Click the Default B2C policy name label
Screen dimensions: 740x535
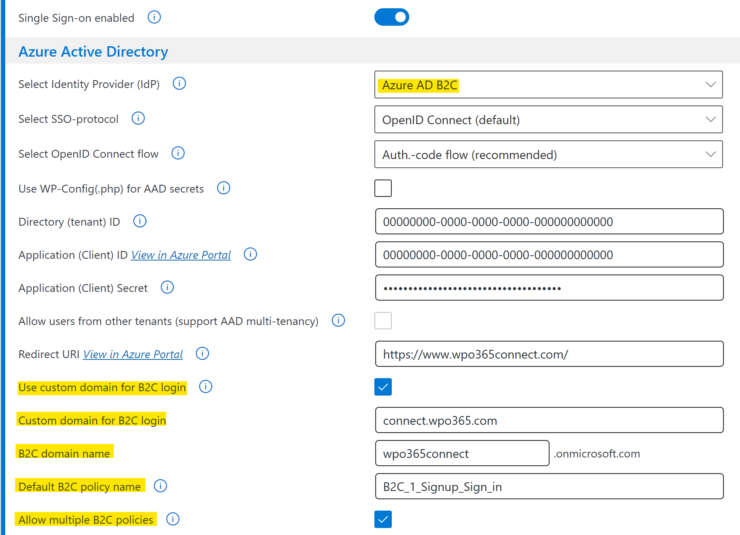(79, 486)
